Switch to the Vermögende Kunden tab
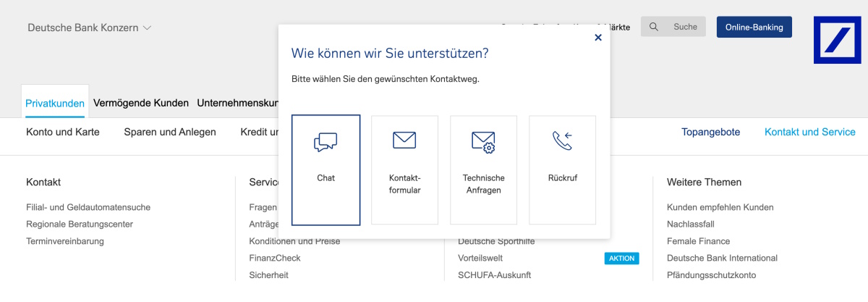Screen dimensions: 868x302 click(x=141, y=103)
